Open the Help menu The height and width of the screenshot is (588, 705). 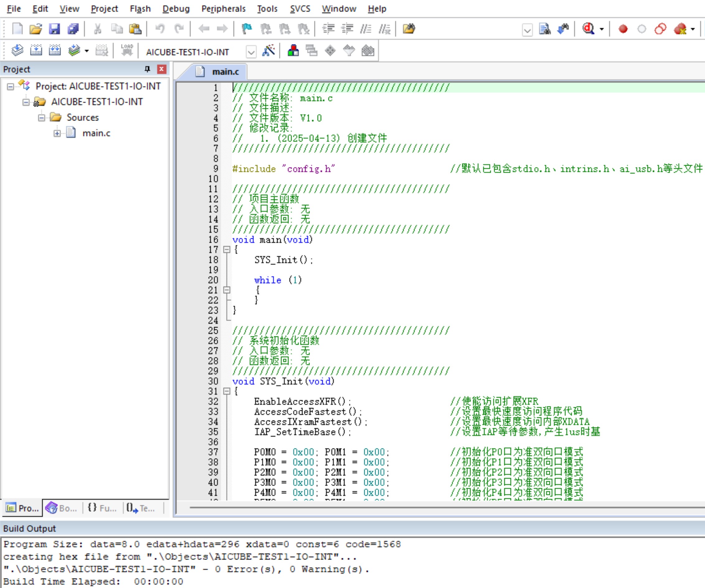377,9
